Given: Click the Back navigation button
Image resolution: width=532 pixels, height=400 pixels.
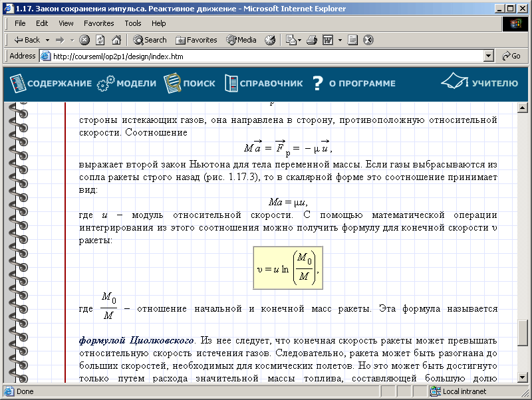Looking at the screenshot, I should point(27,40).
